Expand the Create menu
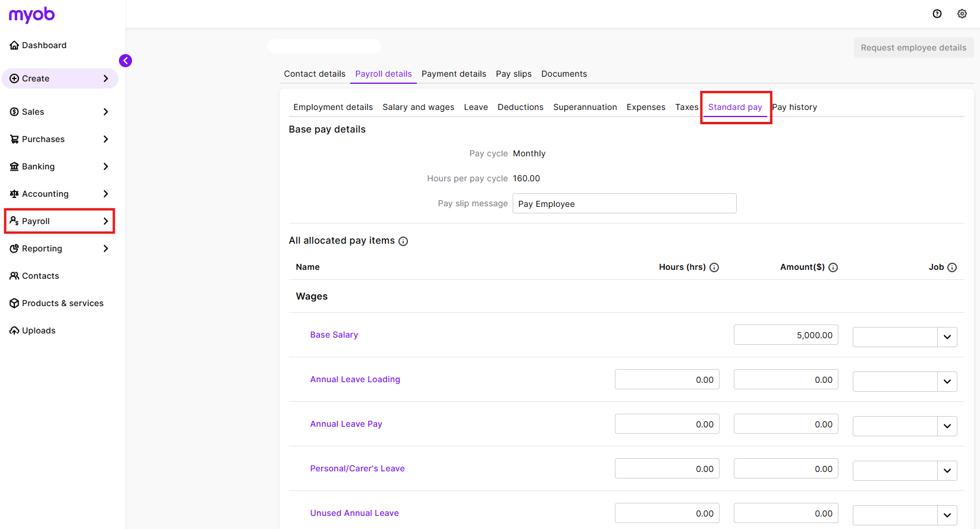Screen dimensions: 980x529 (x=59, y=78)
